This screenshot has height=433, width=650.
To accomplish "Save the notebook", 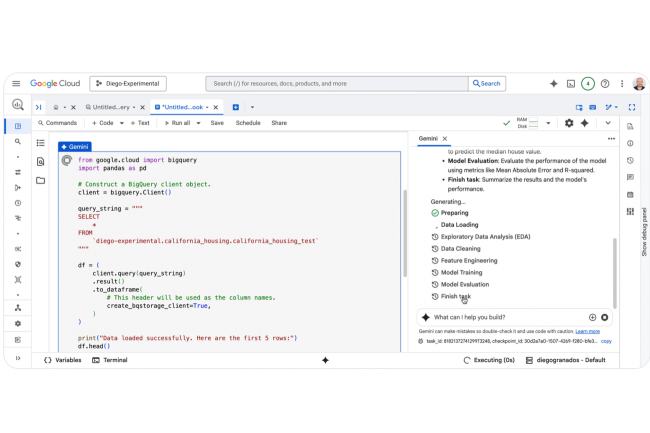I will 217,123.
